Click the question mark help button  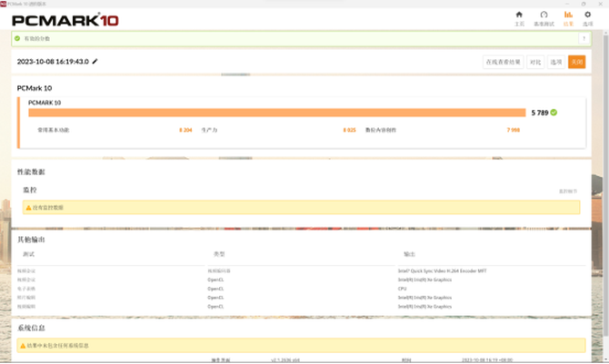pyautogui.click(x=584, y=38)
